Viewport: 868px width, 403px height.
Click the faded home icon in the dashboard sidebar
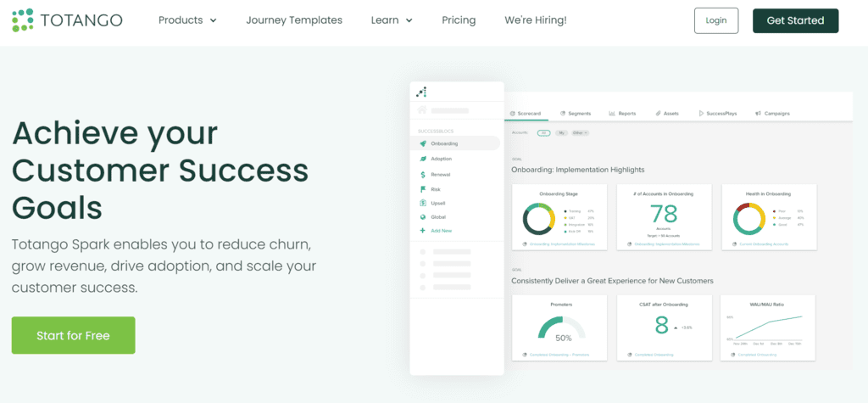422,109
